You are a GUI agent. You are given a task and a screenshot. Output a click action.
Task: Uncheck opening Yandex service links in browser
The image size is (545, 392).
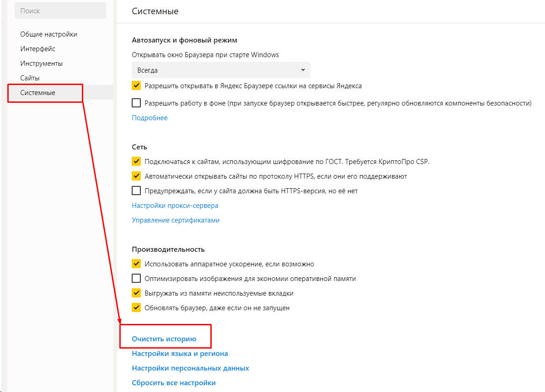click(x=136, y=85)
